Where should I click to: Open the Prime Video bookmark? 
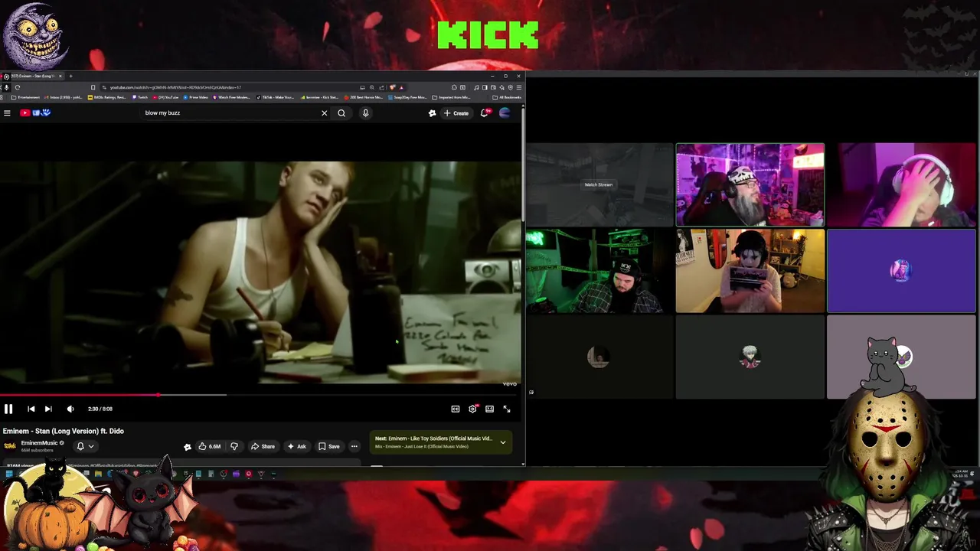(195, 97)
